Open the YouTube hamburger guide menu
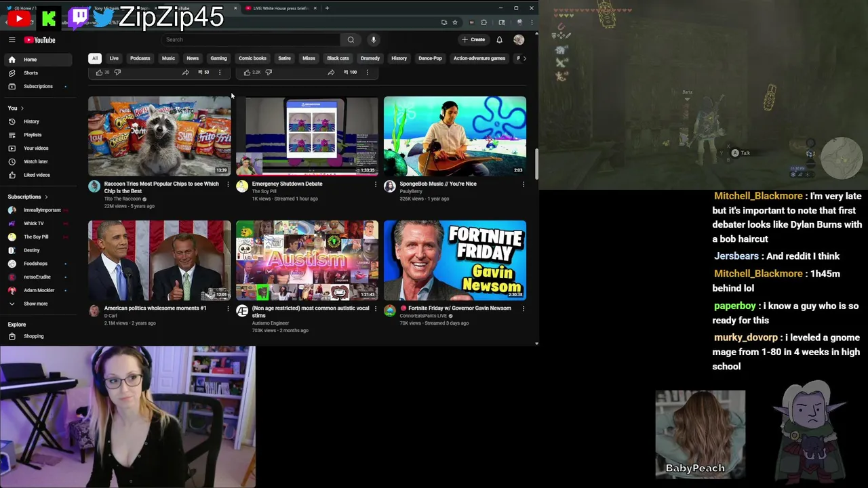 point(12,40)
